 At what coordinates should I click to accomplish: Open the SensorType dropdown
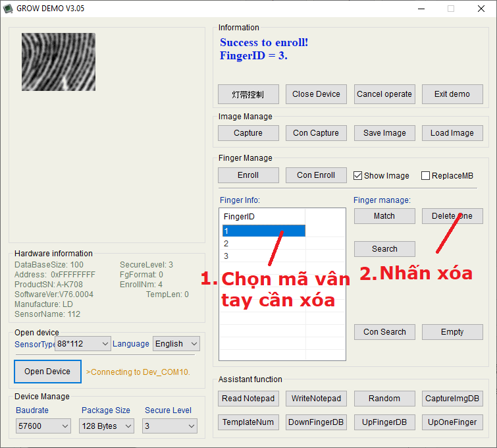[83, 344]
